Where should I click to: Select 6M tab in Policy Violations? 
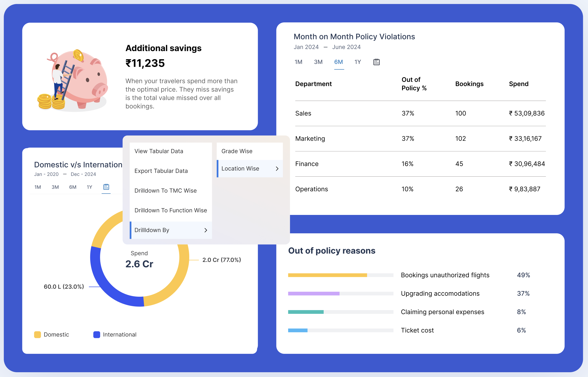(338, 62)
